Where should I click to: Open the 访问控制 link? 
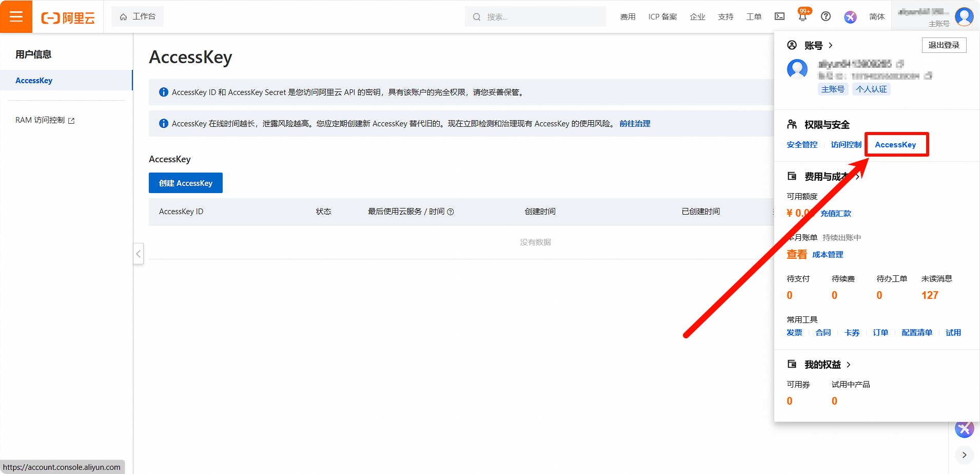(x=846, y=145)
